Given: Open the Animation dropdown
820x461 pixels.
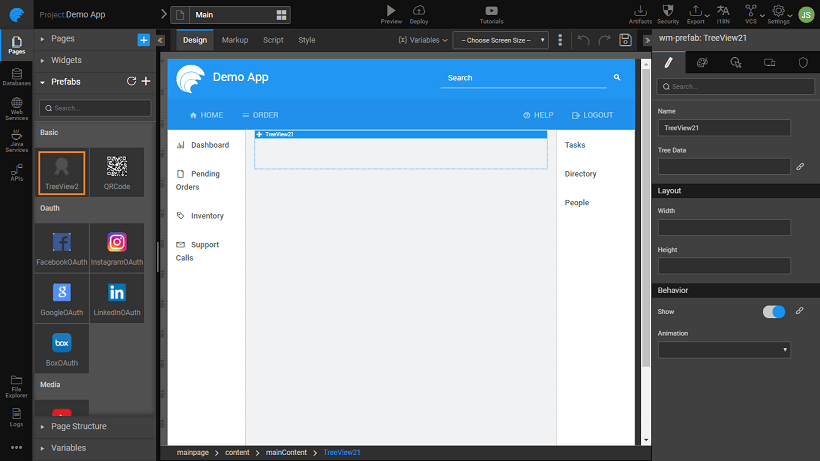Looking at the screenshot, I should tap(724, 350).
